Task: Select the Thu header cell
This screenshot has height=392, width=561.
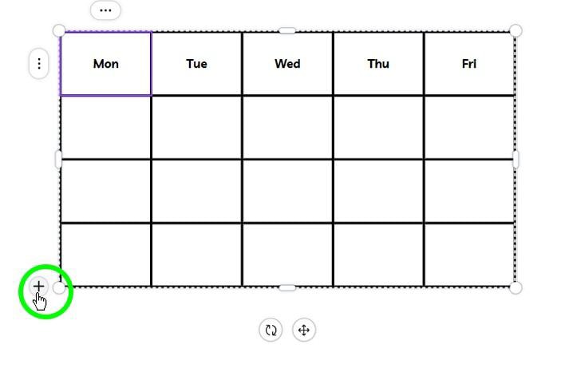Action: [x=378, y=64]
